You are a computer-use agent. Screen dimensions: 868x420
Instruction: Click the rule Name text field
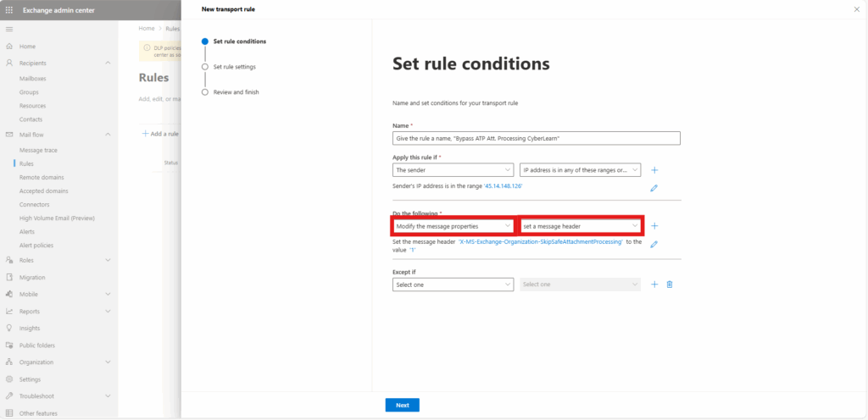537,139
